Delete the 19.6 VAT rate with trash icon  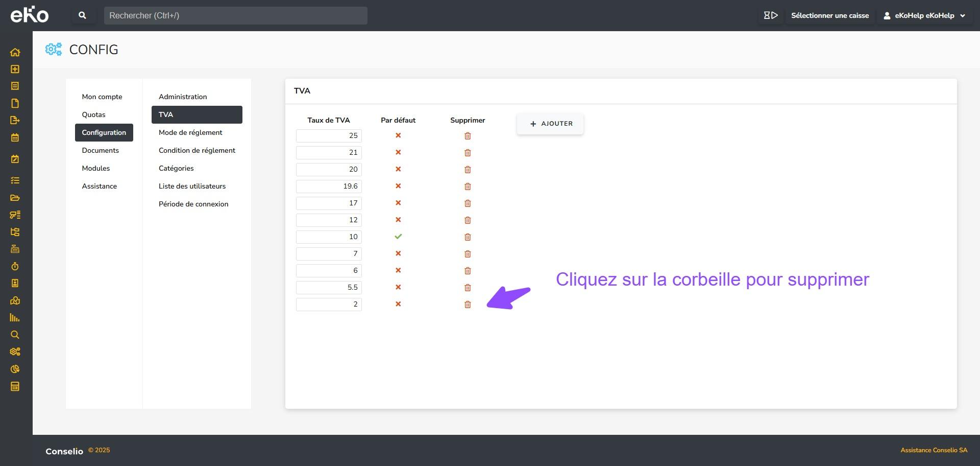coord(468,187)
